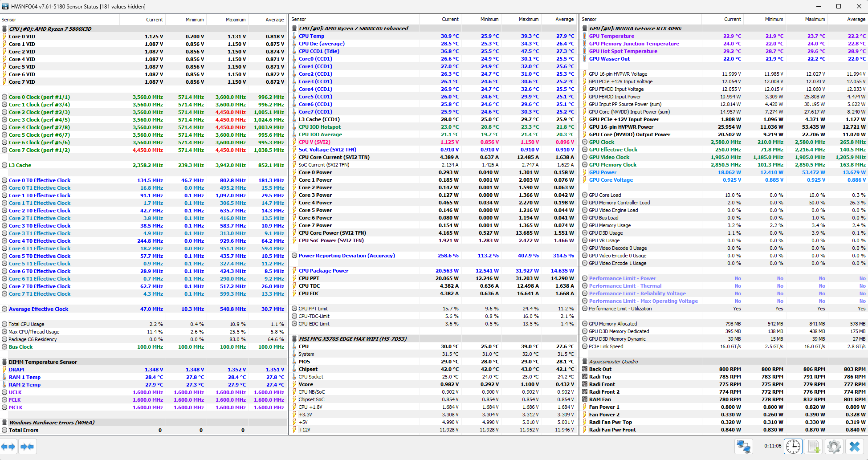Select the Chipset SoC voltage row
The width and height of the screenshot is (868, 460).
433,399
